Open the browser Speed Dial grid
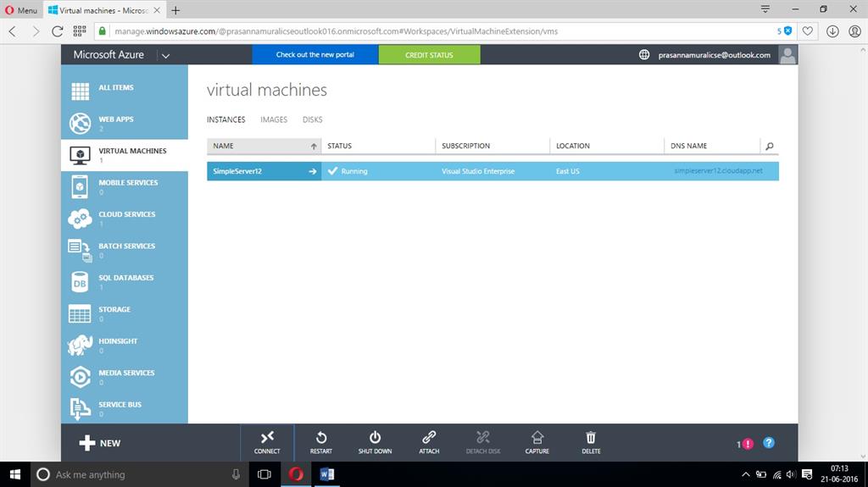Screen dimensions: 868x487 click(80, 31)
